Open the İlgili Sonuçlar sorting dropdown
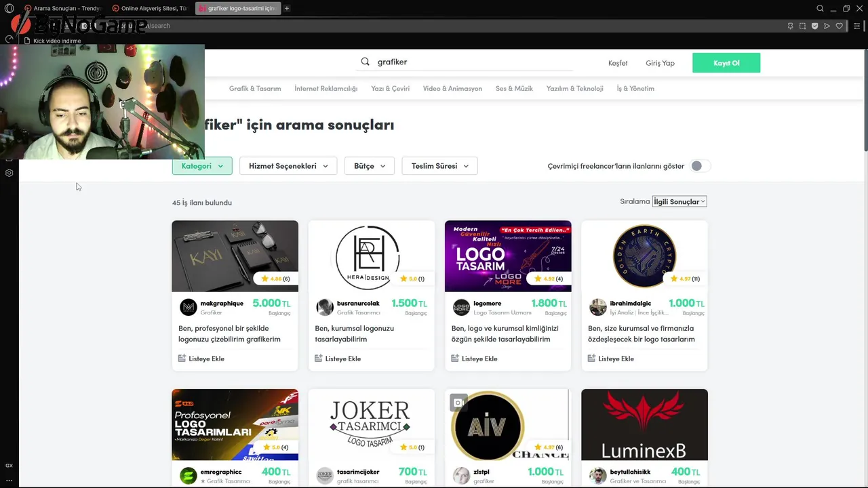Screen dimensions: 868x488 [x=679, y=201]
